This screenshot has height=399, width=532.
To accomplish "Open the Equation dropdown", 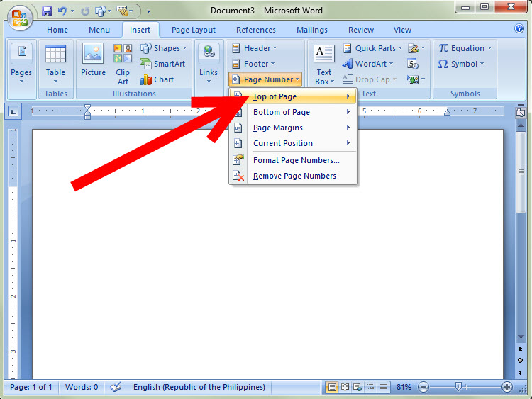I will pyautogui.click(x=465, y=48).
